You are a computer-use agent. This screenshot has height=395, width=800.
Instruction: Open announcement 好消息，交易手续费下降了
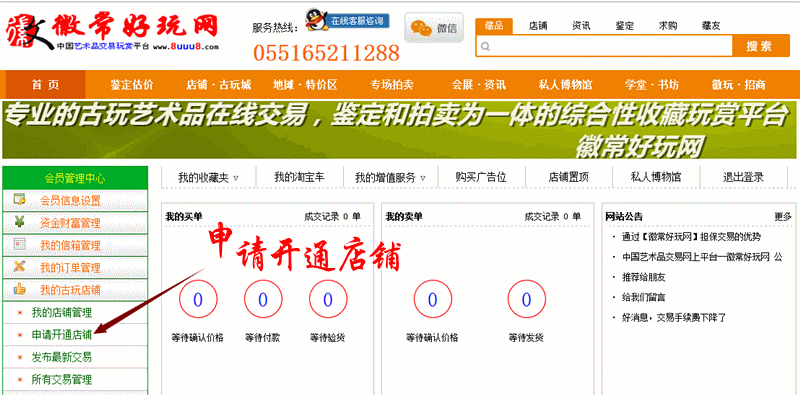[673, 317]
